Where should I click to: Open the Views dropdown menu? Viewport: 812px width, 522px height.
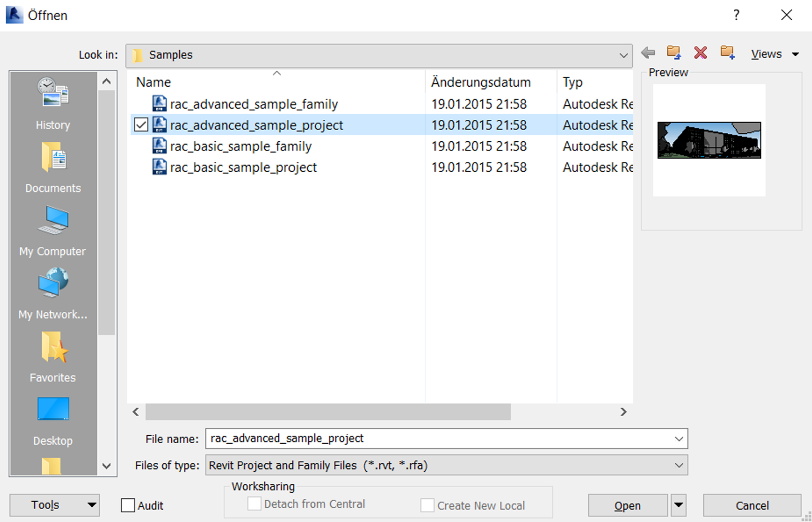[x=774, y=54]
